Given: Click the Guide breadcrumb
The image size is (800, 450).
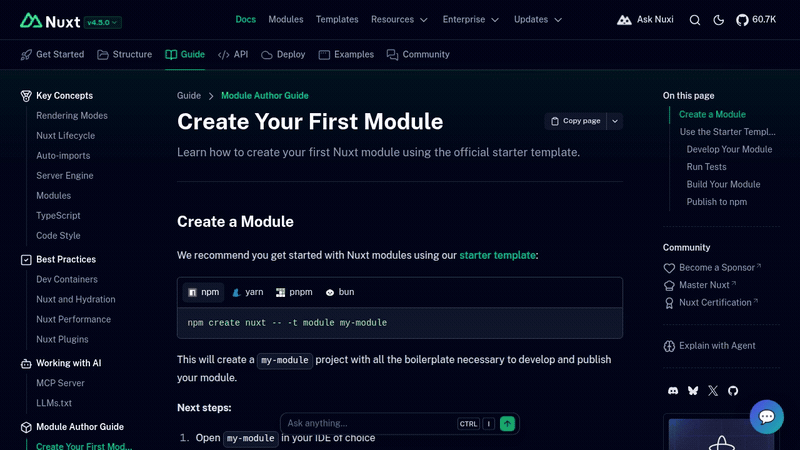Looking at the screenshot, I should point(189,96).
